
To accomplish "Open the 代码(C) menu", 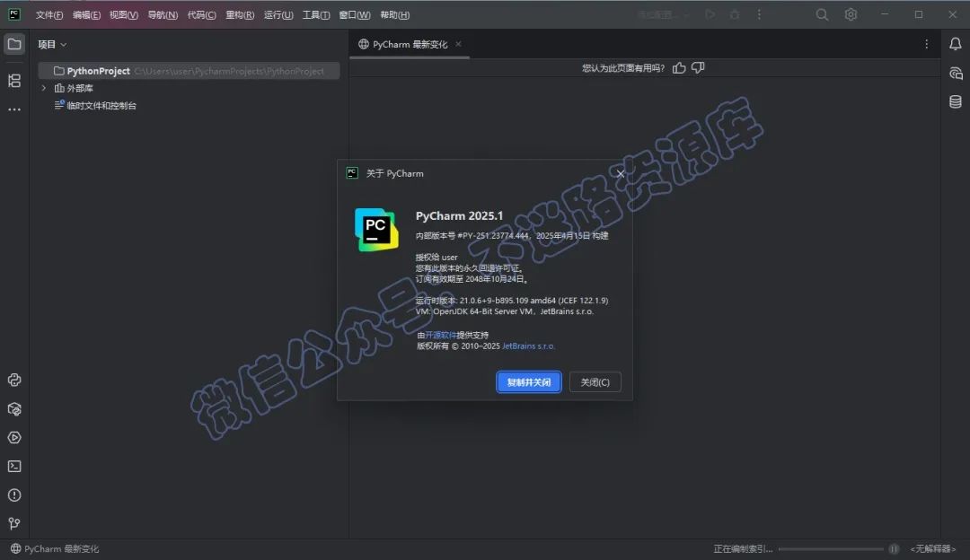I will pyautogui.click(x=202, y=15).
